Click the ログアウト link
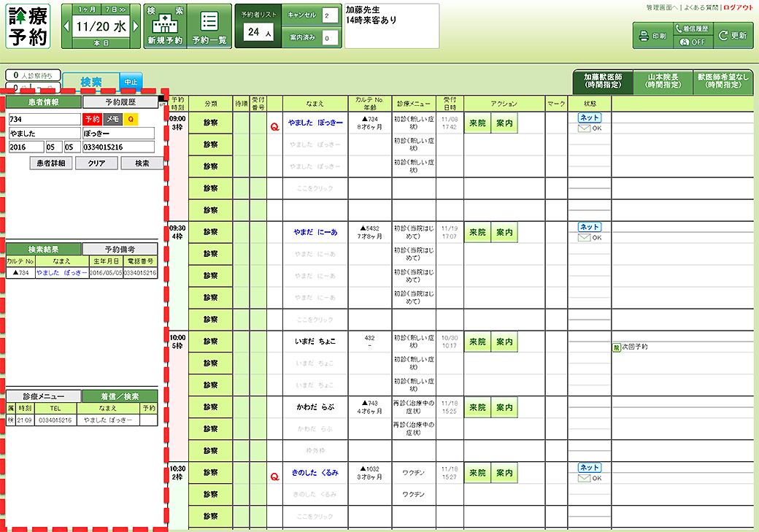The height and width of the screenshot is (532, 759). tap(738, 7)
